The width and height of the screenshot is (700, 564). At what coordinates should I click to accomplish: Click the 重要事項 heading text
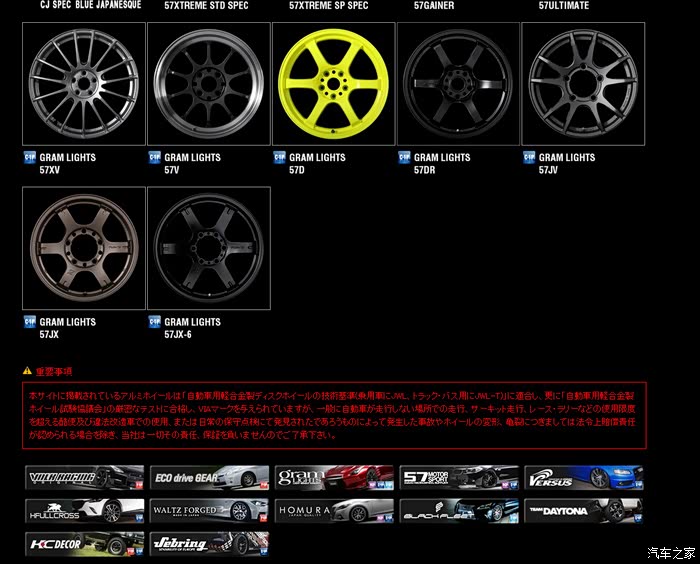(x=54, y=371)
